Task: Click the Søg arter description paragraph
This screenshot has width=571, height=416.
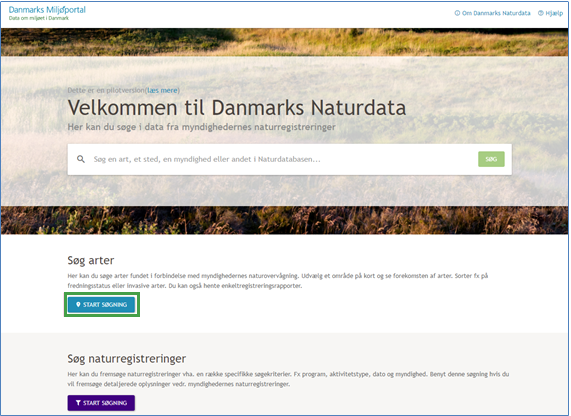Action: [277, 281]
